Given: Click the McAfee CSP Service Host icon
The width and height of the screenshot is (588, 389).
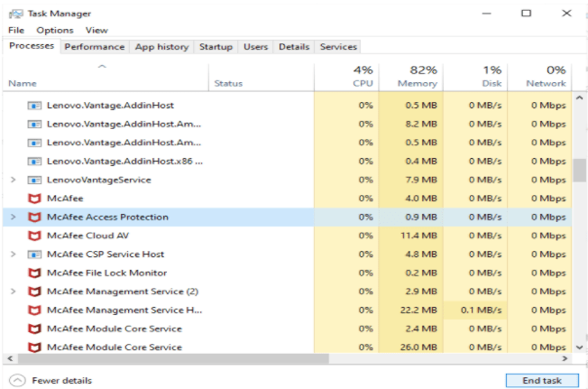Looking at the screenshot, I should pos(34,255).
